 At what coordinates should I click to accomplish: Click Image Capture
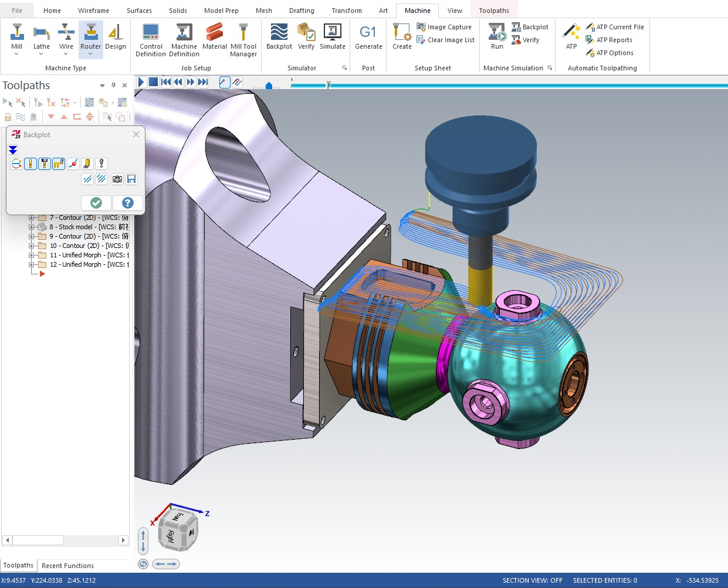[444, 27]
